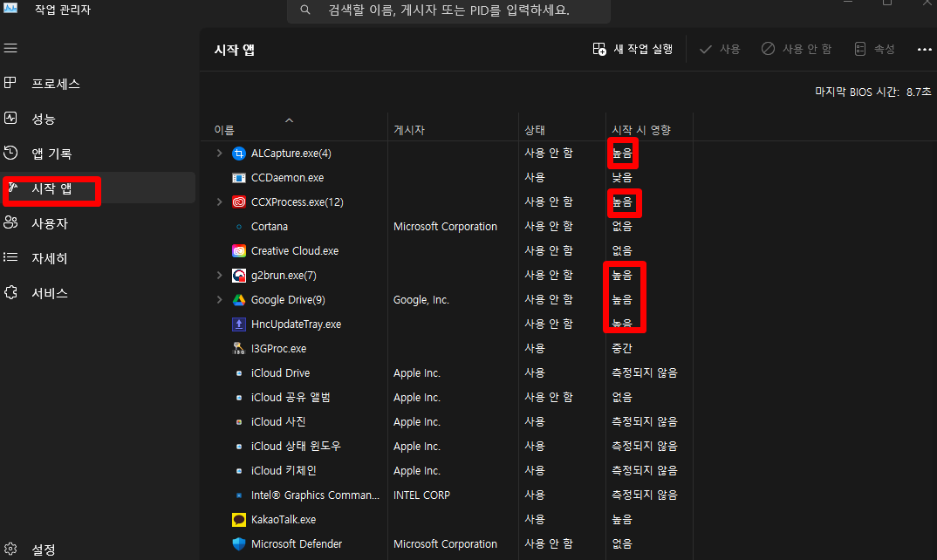937x560 pixels.
Task: Click the 자세히 list icon
Action: coord(10,257)
